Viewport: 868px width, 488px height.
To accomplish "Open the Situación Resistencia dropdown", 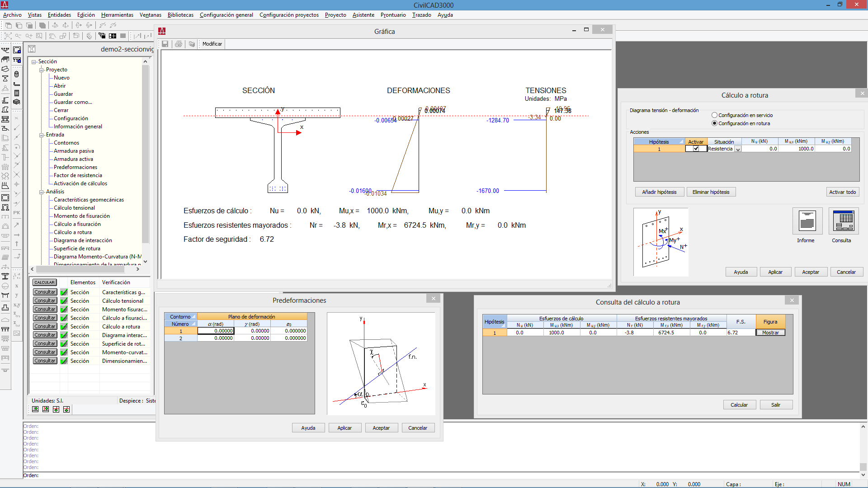I will (738, 149).
